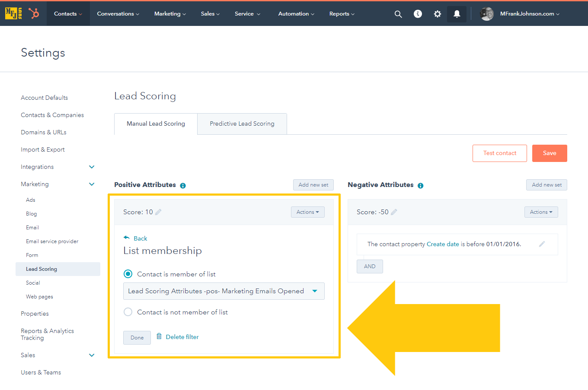Open the notifications bell

click(x=457, y=13)
